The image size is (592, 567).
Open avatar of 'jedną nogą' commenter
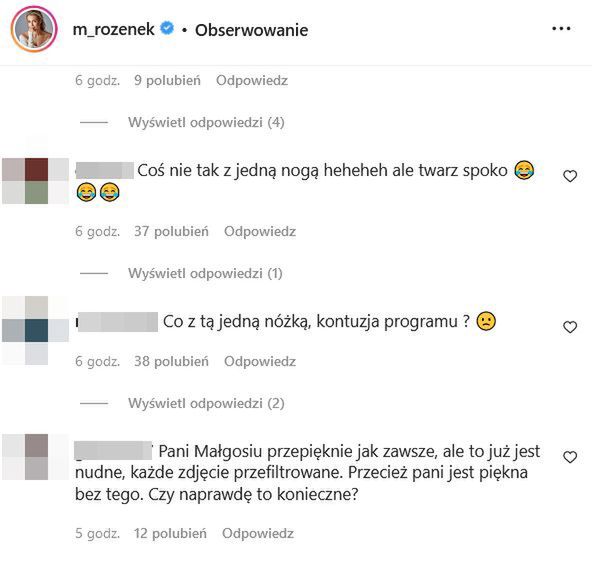click(x=35, y=181)
